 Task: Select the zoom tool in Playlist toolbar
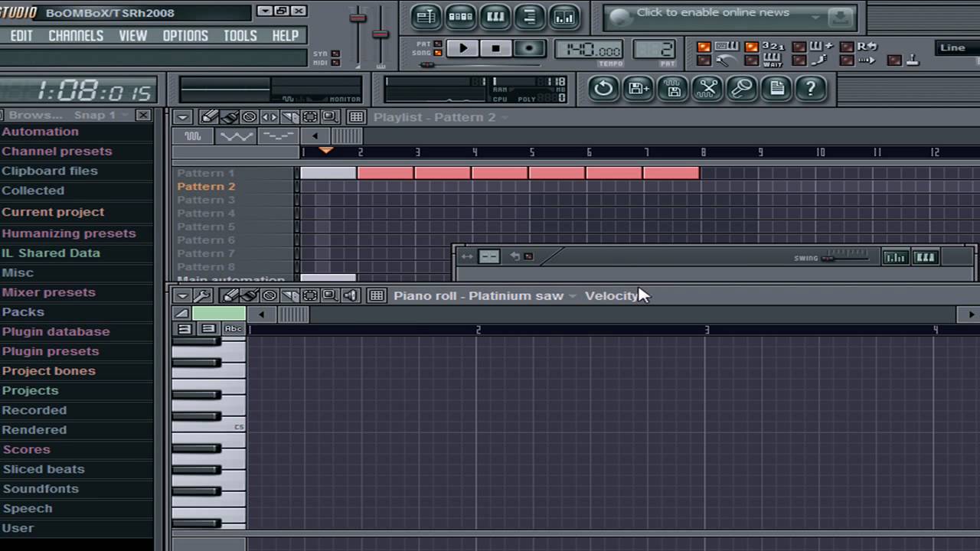pyautogui.click(x=330, y=117)
